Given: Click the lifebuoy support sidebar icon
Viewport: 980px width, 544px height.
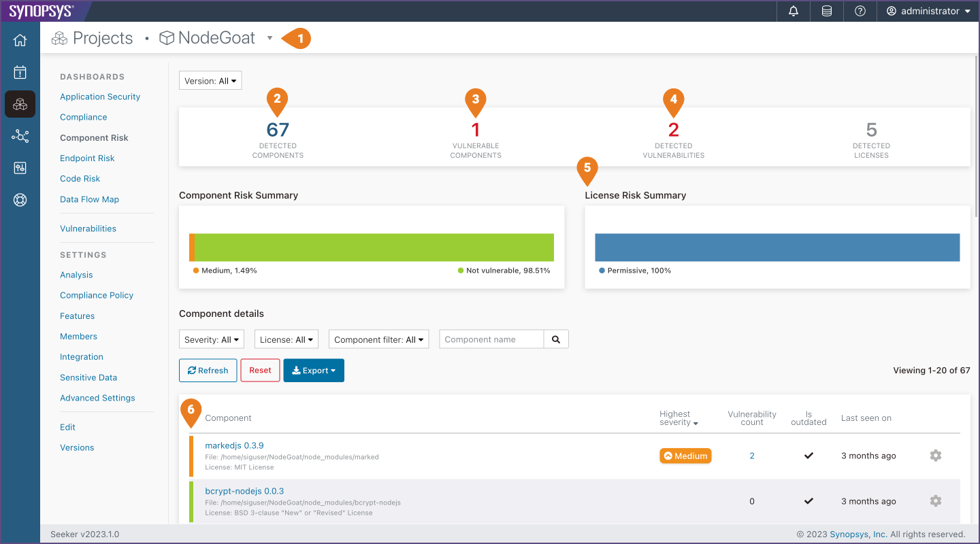Looking at the screenshot, I should [20, 201].
